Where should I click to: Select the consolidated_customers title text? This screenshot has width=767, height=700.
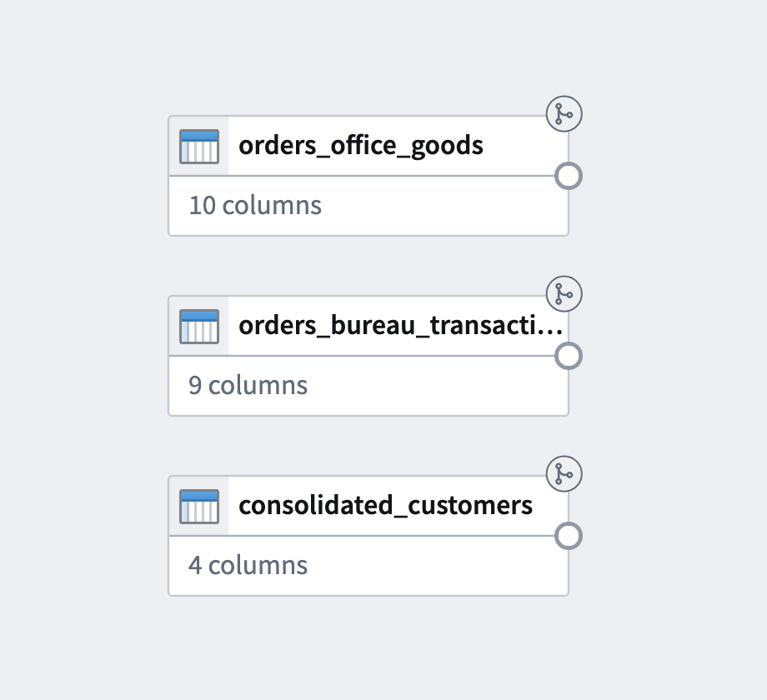385,506
